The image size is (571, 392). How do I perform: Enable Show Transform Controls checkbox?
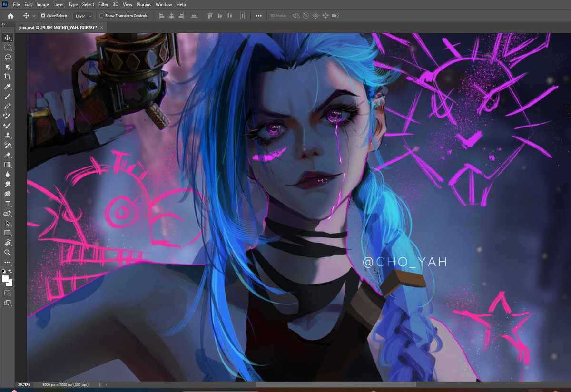pos(101,16)
